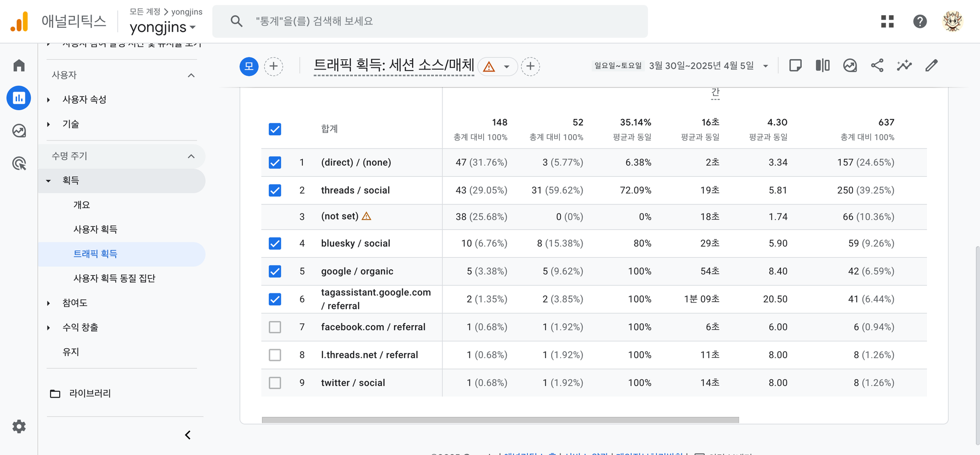
Task: Open the Admin settings gear icon
Action: pyautogui.click(x=19, y=427)
